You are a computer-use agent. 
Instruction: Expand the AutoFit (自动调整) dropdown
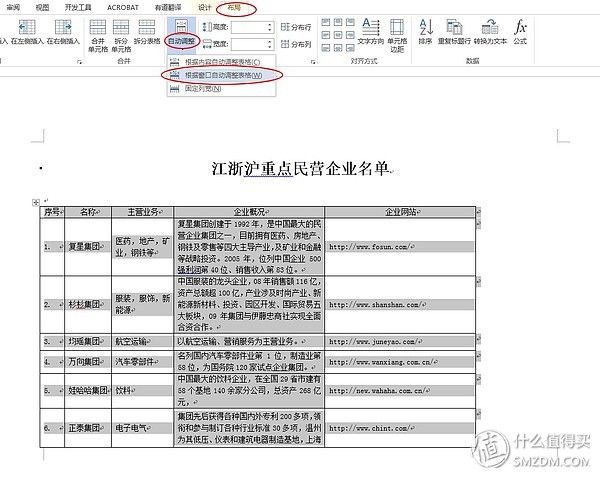pos(182,41)
